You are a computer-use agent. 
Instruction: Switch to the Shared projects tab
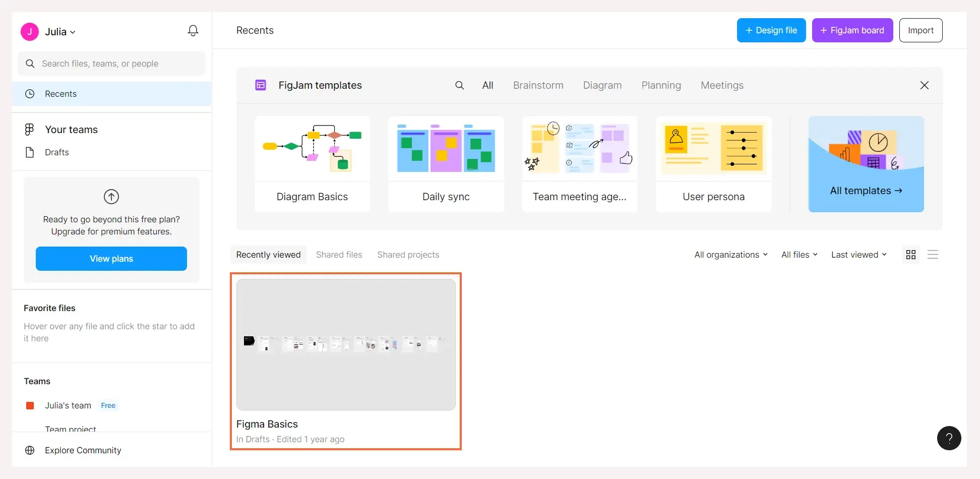pyautogui.click(x=408, y=255)
